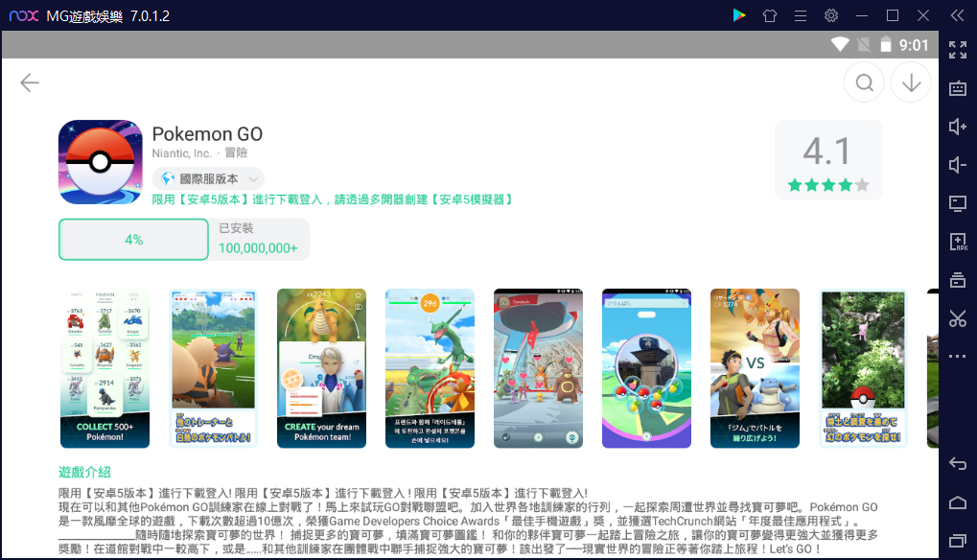This screenshot has height=560, width=977.
Task: Collapse the sidebar with double chevron
Action: pyautogui.click(x=958, y=15)
